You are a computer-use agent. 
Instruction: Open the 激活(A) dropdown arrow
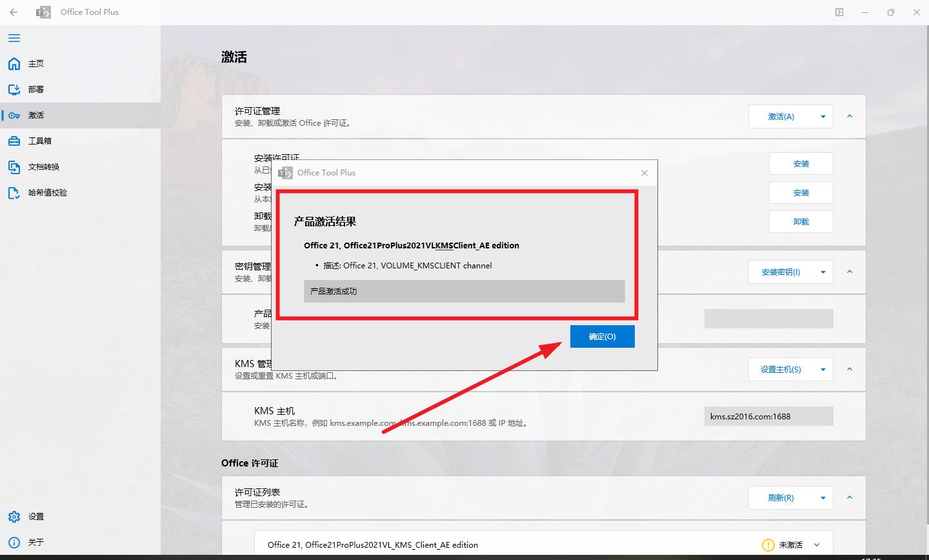(x=823, y=116)
